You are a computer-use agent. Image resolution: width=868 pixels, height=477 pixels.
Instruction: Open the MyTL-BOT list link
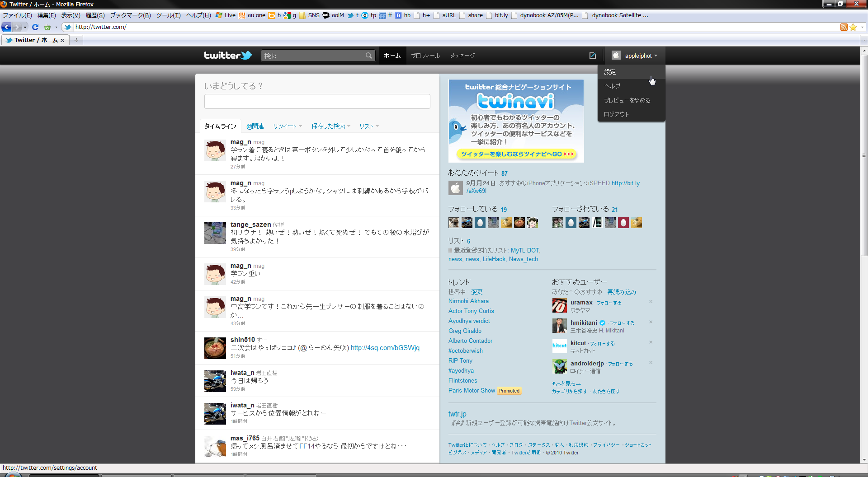pyautogui.click(x=525, y=250)
